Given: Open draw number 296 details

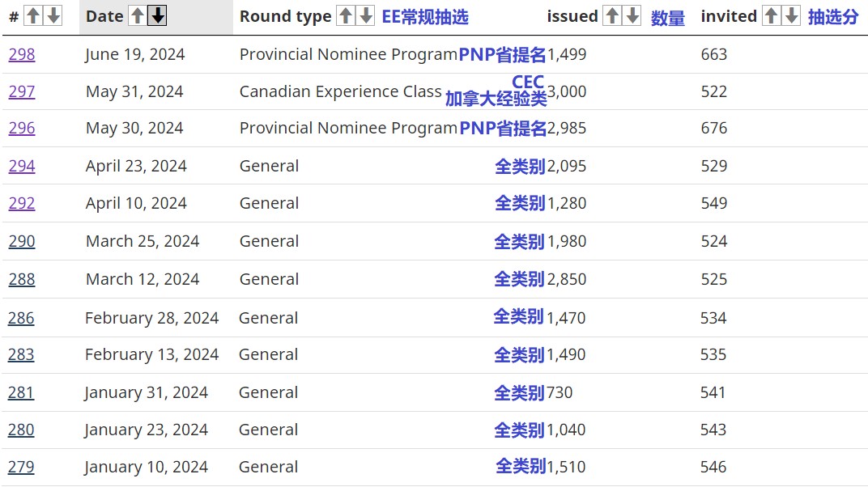Looking at the screenshot, I should coord(21,128).
